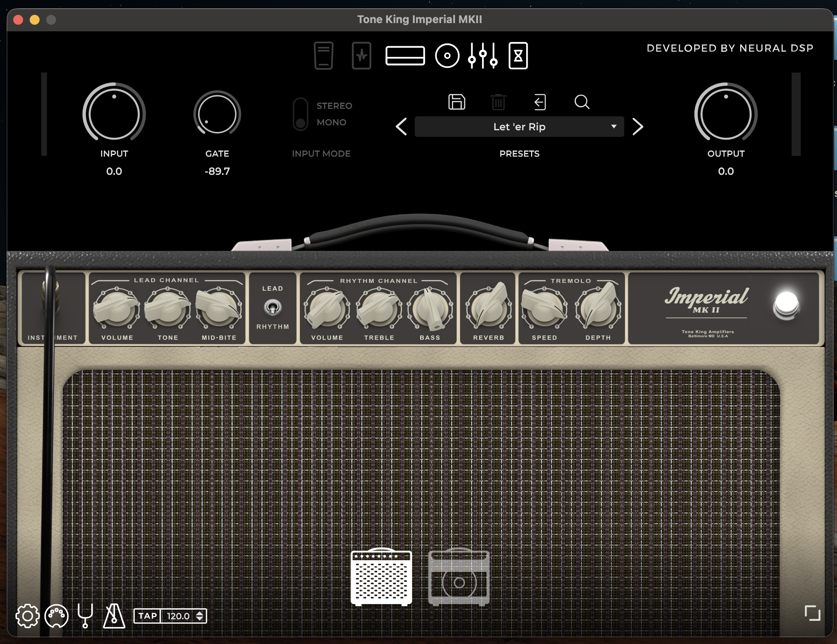The image size is (837, 644).
Task: Save the current preset
Action: click(x=457, y=102)
